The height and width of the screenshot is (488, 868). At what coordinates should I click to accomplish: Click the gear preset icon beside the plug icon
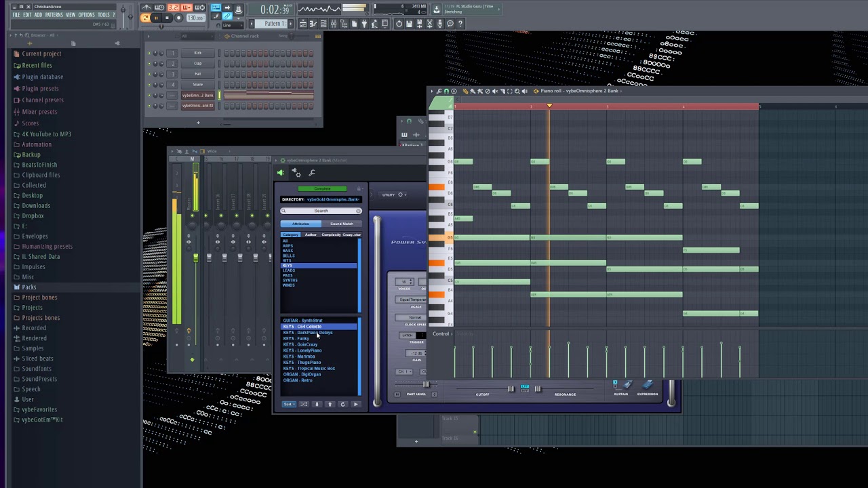tap(298, 174)
